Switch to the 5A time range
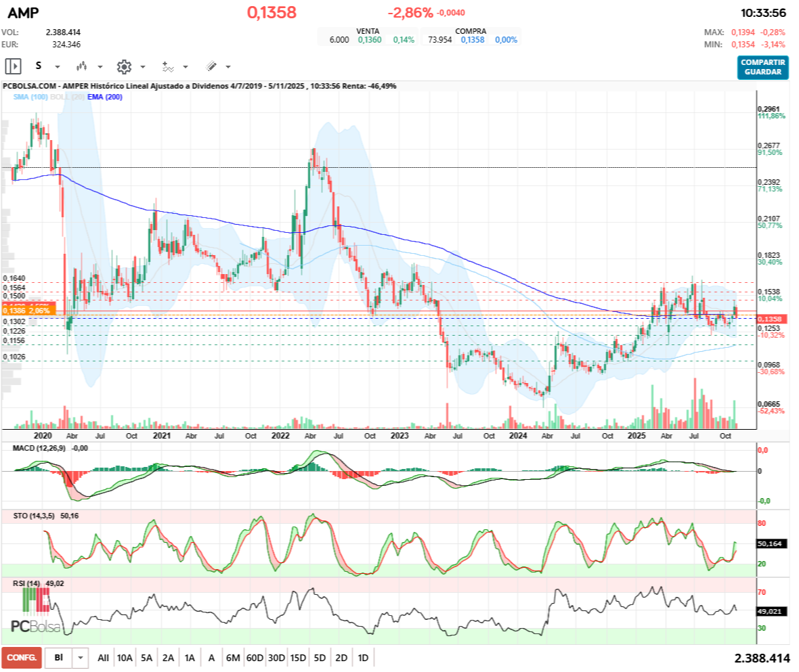Screen dimensions: 799x672 [147, 657]
